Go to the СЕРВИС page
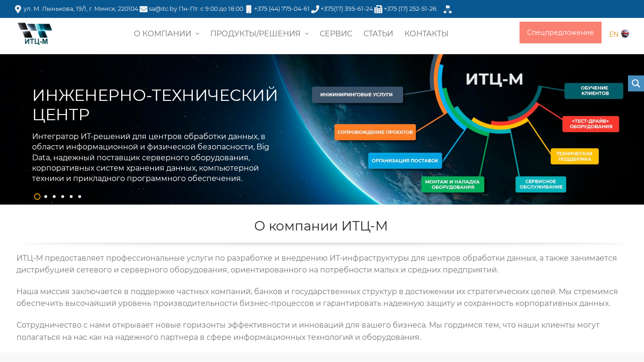644x362 pixels. pos(336,34)
